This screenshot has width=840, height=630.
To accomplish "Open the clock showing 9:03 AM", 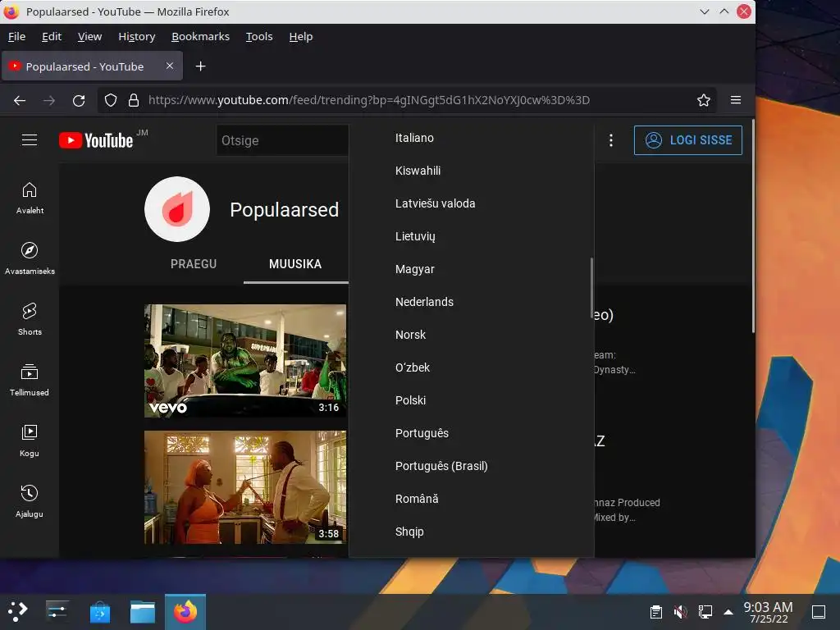I will tap(768, 612).
